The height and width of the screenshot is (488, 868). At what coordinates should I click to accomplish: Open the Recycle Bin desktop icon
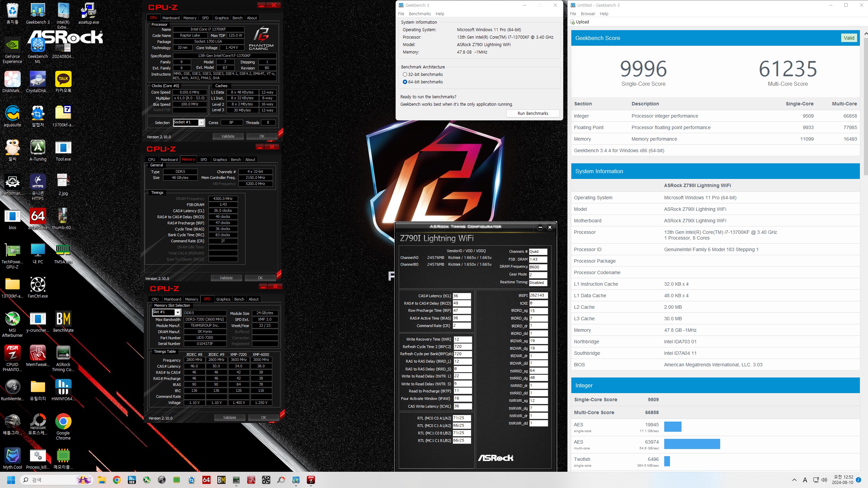pyautogui.click(x=12, y=14)
